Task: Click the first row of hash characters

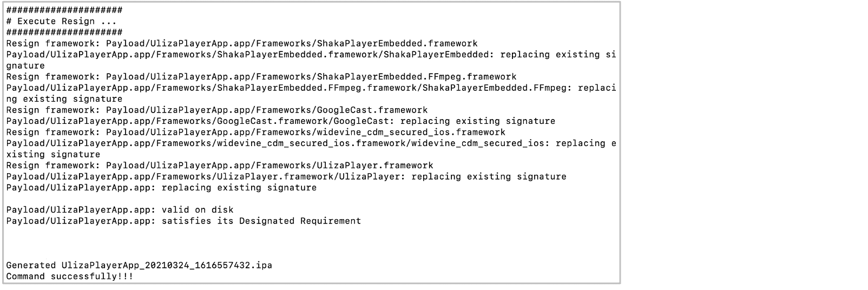Action: [64, 10]
